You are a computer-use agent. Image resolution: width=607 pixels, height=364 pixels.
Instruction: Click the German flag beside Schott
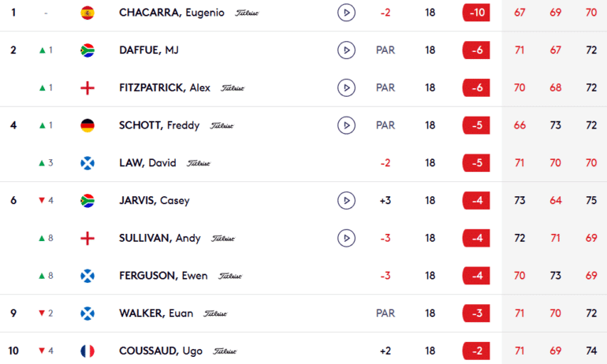88,125
